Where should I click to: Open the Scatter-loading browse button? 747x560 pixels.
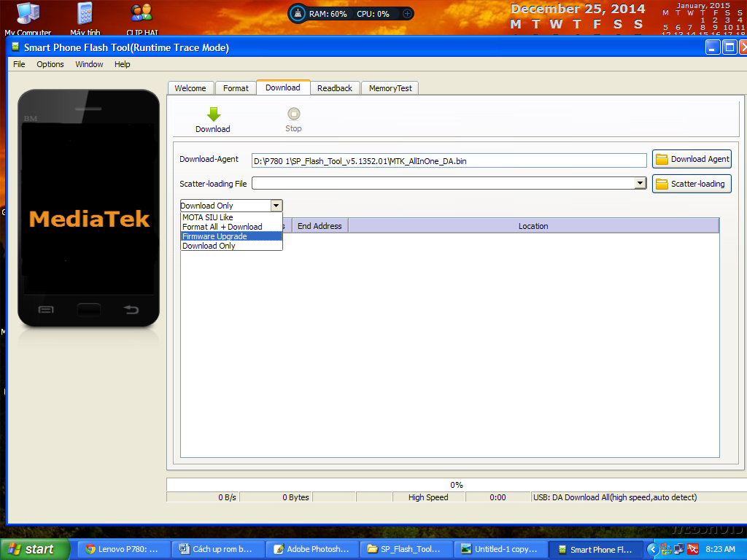click(x=692, y=184)
